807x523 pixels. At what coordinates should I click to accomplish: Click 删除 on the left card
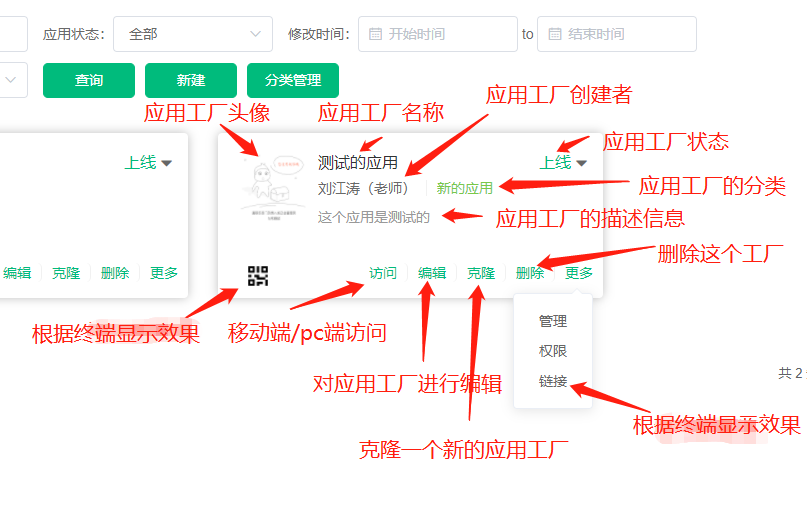115,273
